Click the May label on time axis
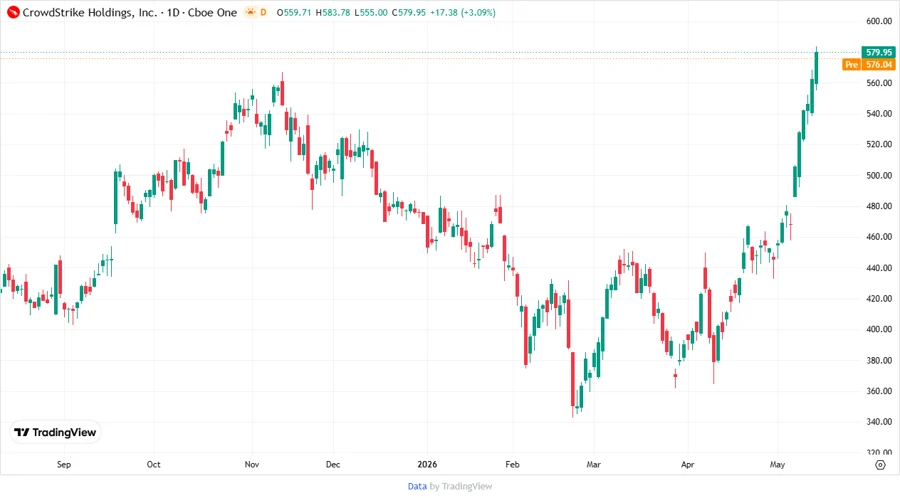 pos(777,464)
